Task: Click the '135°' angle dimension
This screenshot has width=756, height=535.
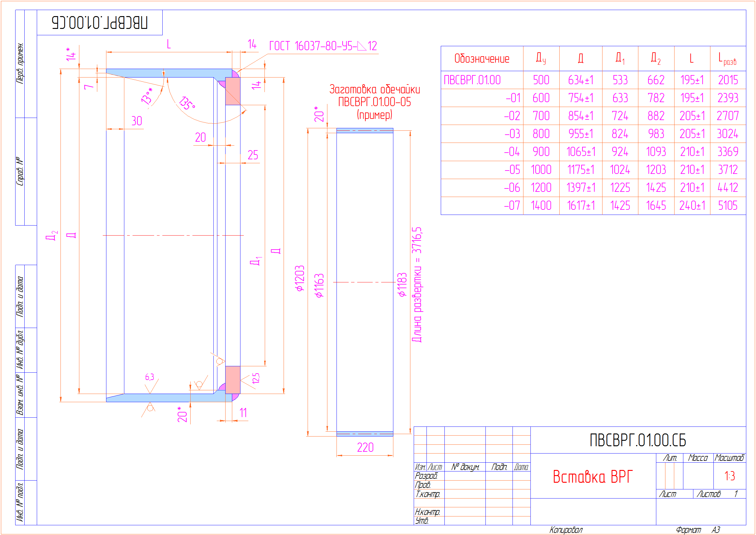Action: click(x=187, y=103)
